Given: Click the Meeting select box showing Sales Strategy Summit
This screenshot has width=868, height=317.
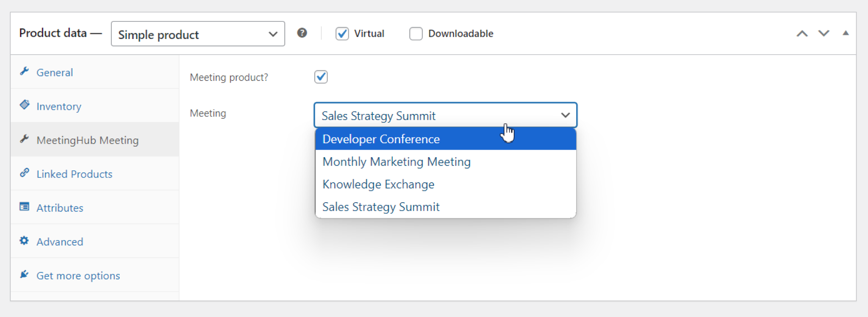Looking at the screenshot, I should point(445,115).
